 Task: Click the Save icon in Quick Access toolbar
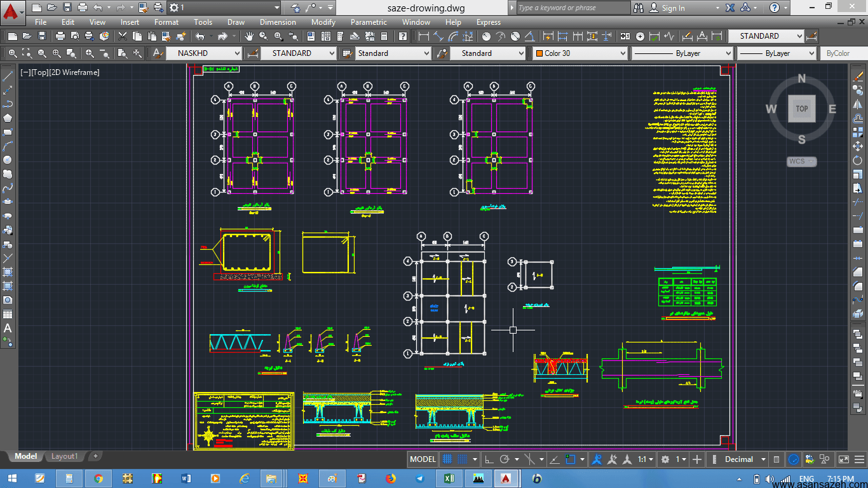click(x=68, y=8)
